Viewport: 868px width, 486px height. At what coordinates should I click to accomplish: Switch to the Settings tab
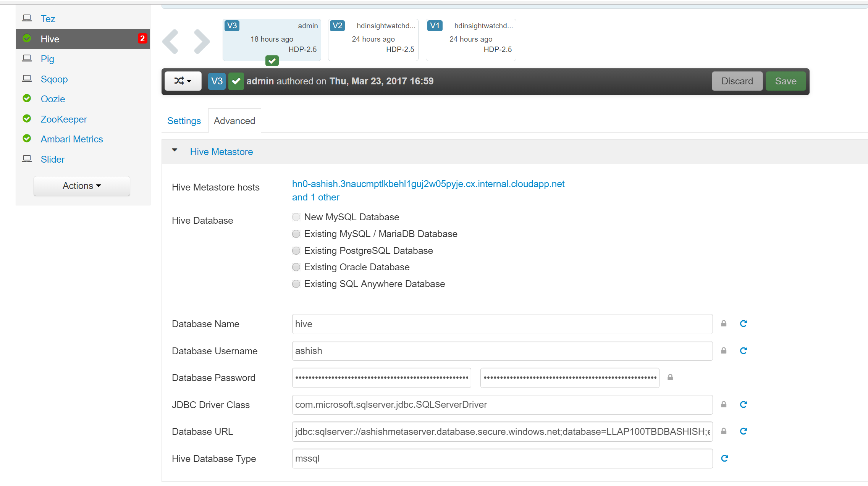click(184, 121)
